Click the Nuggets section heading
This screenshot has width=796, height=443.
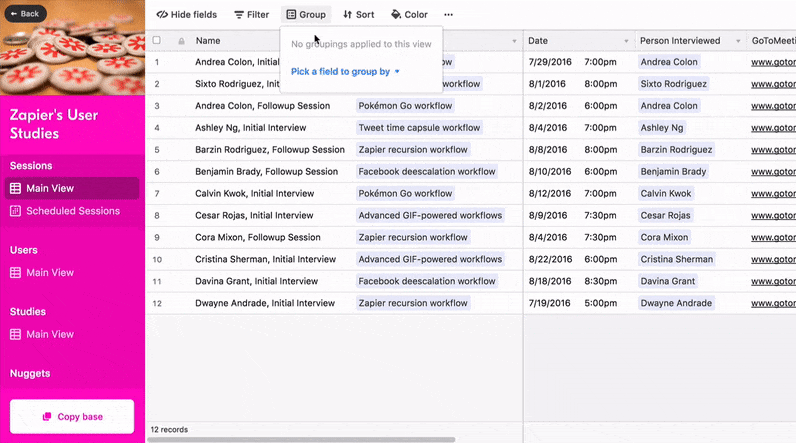coord(30,373)
